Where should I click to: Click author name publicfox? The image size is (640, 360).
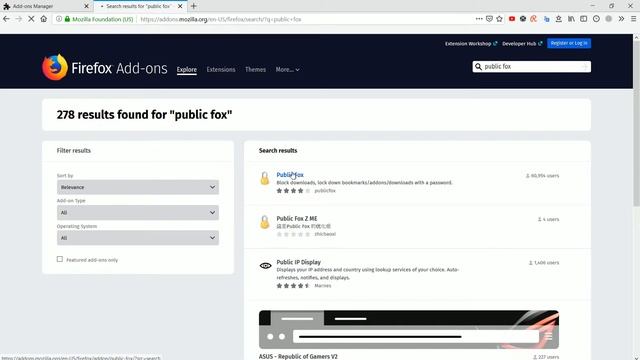pos(325,191)
